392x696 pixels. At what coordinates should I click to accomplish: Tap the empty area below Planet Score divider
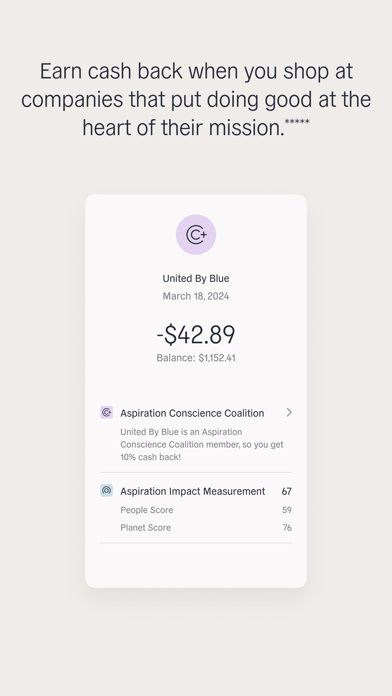[196, 565]
